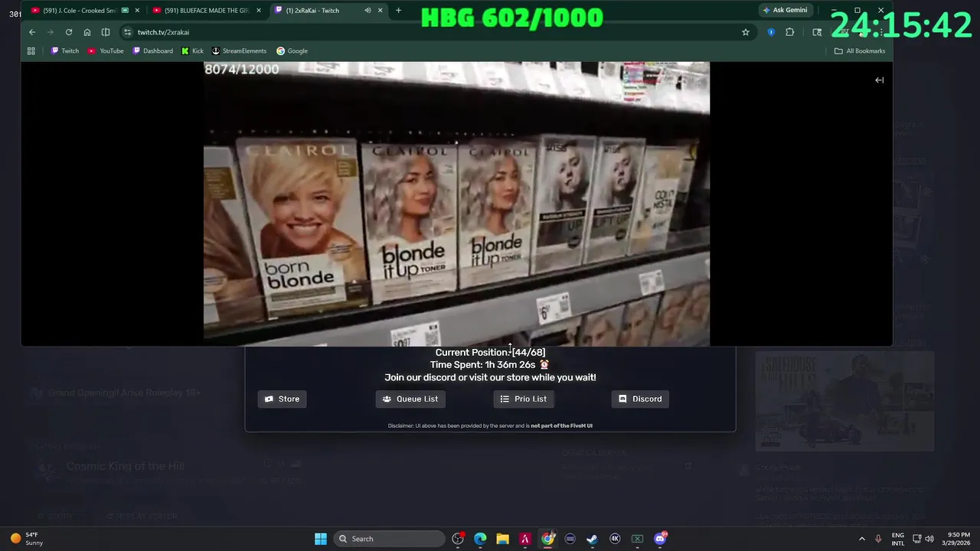980x551 pixels.
Task: Open the 54°F Sunny weather widget
Action: pyautogui.click(x=26, y=539)
